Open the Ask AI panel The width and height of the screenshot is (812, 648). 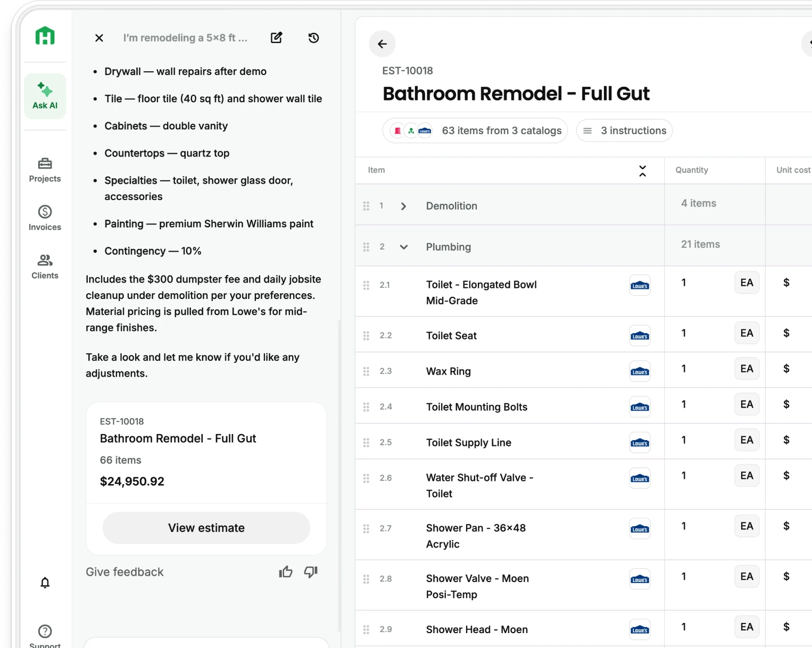tap(45, 96)
